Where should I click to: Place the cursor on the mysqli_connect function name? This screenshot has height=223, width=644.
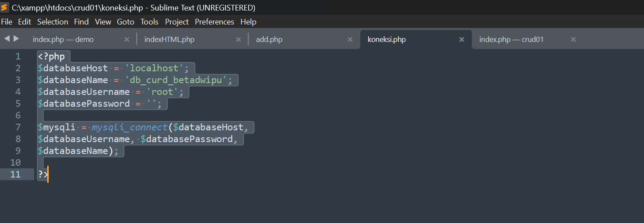click(130, 127)
